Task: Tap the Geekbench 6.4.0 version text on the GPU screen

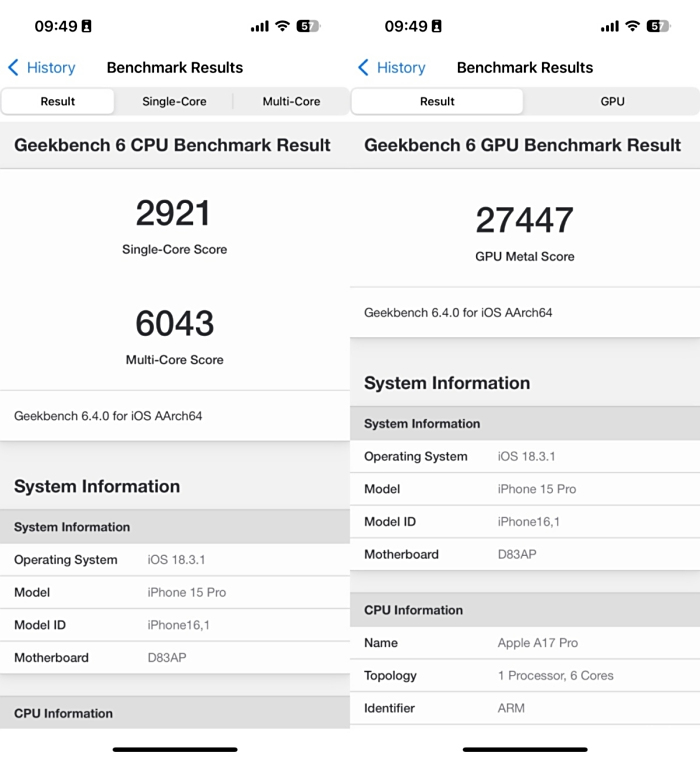Action: pos(458,313)
